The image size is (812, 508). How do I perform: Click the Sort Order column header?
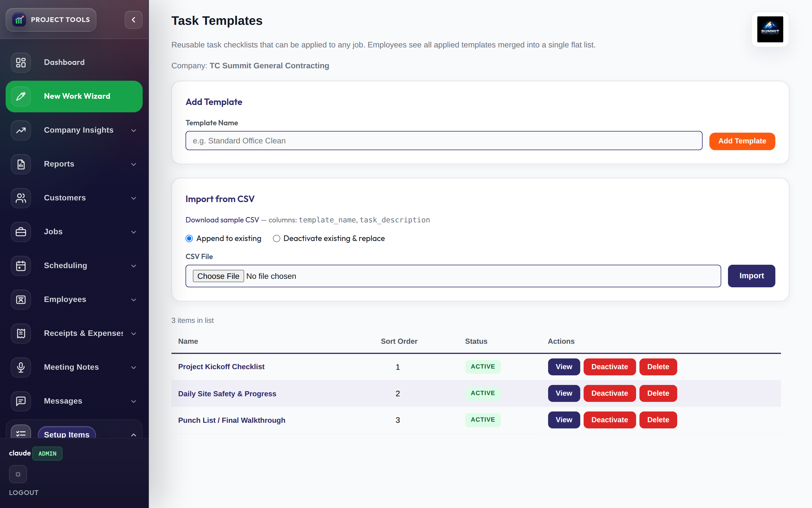tap(399, 341)
